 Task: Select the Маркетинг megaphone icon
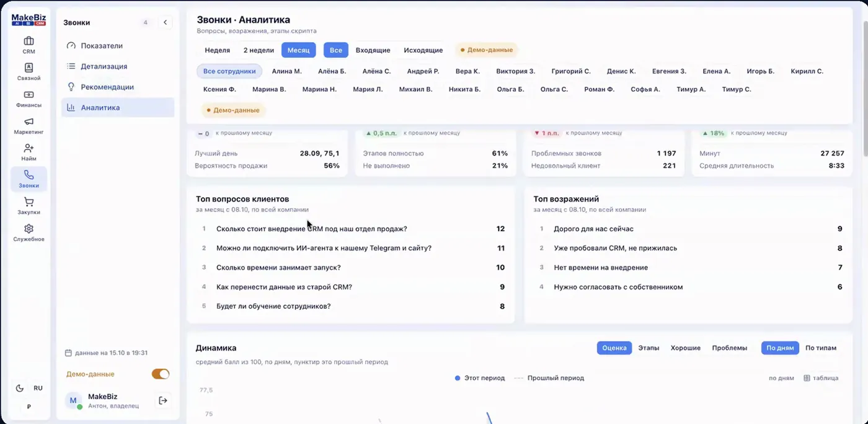point(29,126)
